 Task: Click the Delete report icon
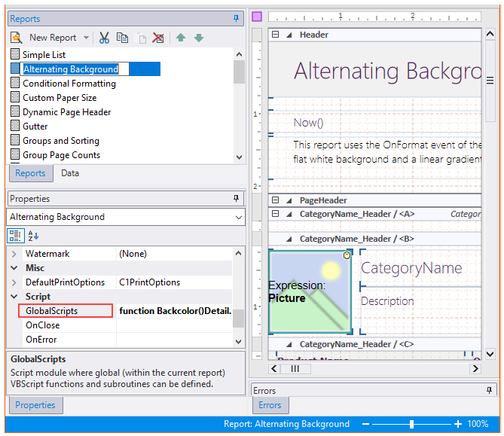pos(158,38)
